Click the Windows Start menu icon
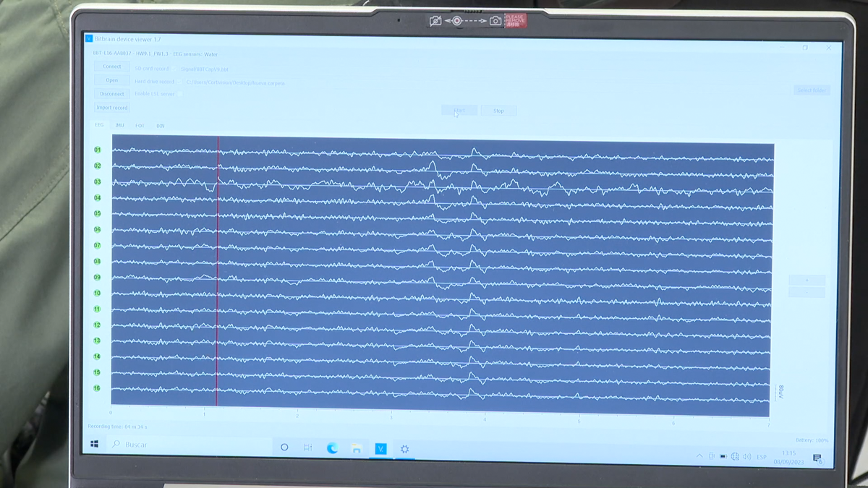The width and height of the screenshot is (868, 488). (94, 444)
